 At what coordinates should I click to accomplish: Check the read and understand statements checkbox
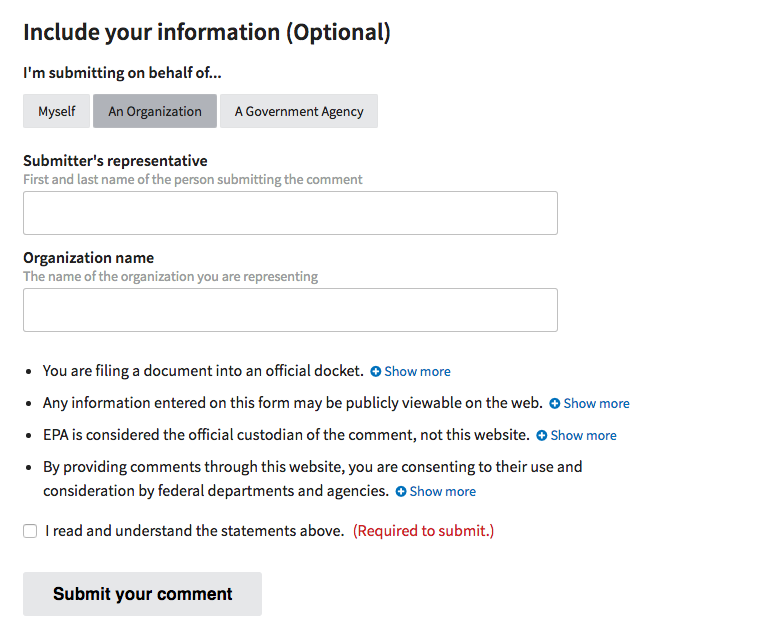[x=30, y=531]
